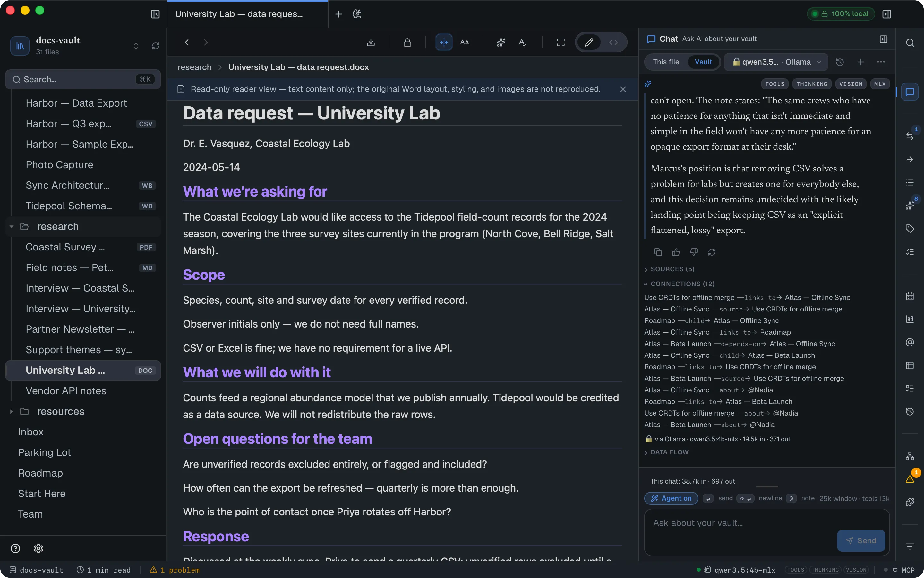Collapse the CONNECTIONS (12) section
This screenshot has height=578, width=924.
[679, 284]
